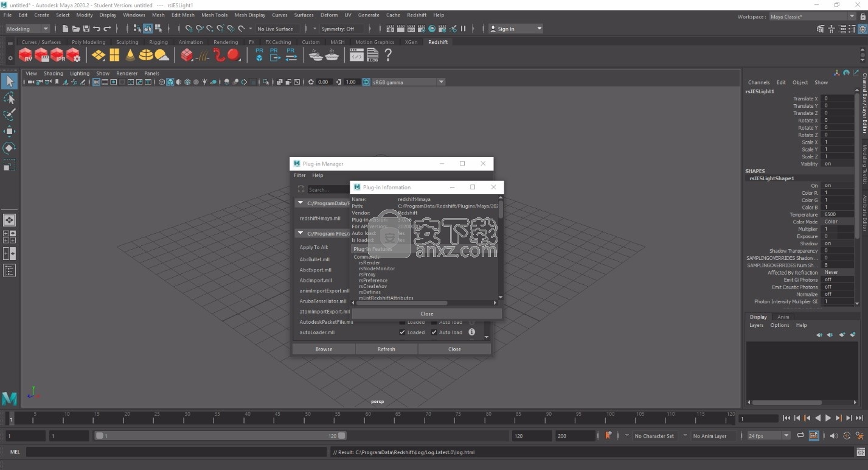The height and width of the screenshot is (470, 868).
Task: Toggle audio speaker icon in range slider
Action: click(x=833, y=436)
